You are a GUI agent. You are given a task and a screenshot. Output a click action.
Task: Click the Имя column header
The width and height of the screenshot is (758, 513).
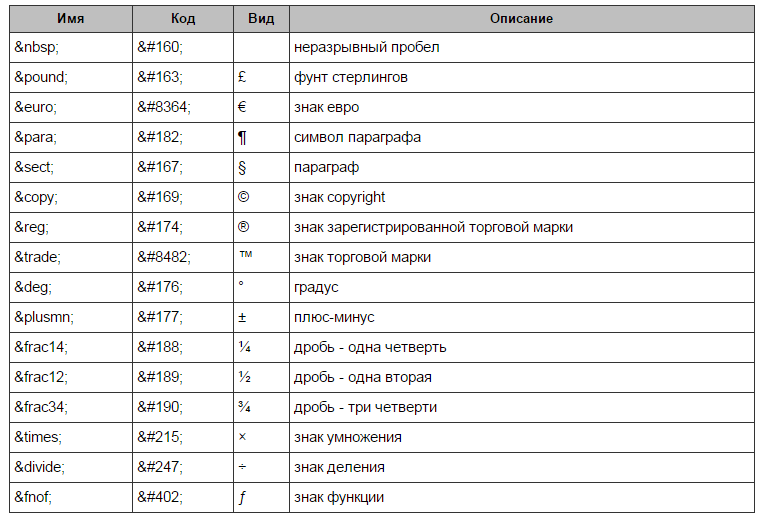pos(71,19)
